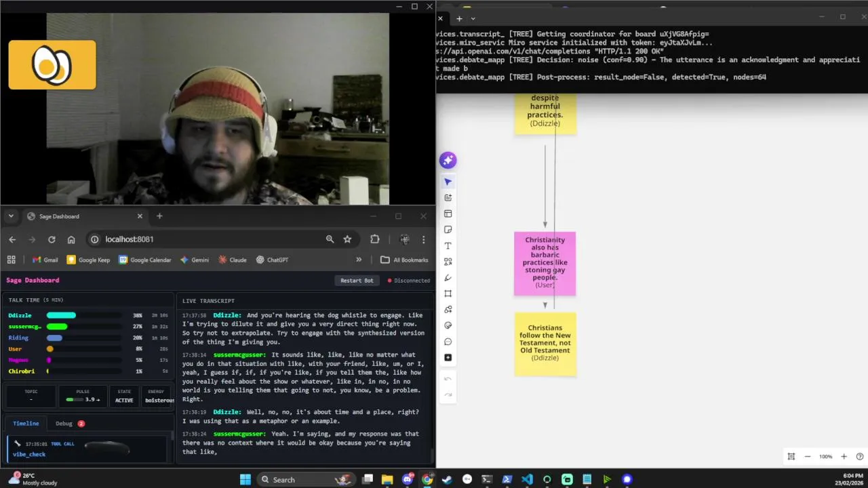Image resolution: width=868 pixels, height=488 pixels.
Task: Open the 100% zoom level menu in Miro
Action: [825, 457]
